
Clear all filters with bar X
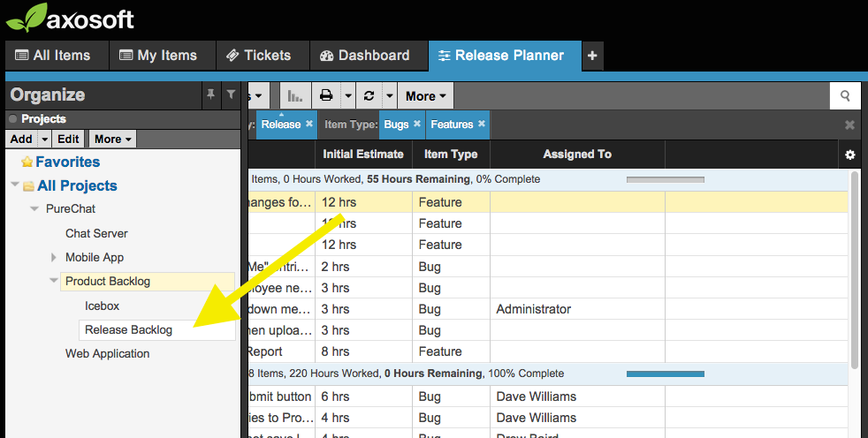[x=849, y=125]
